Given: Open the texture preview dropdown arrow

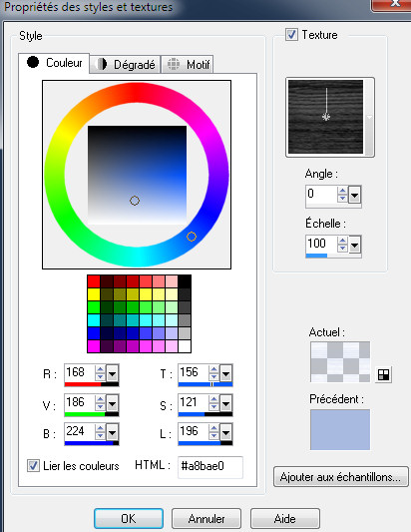Looking at the screenshot, I should point(369,117).
